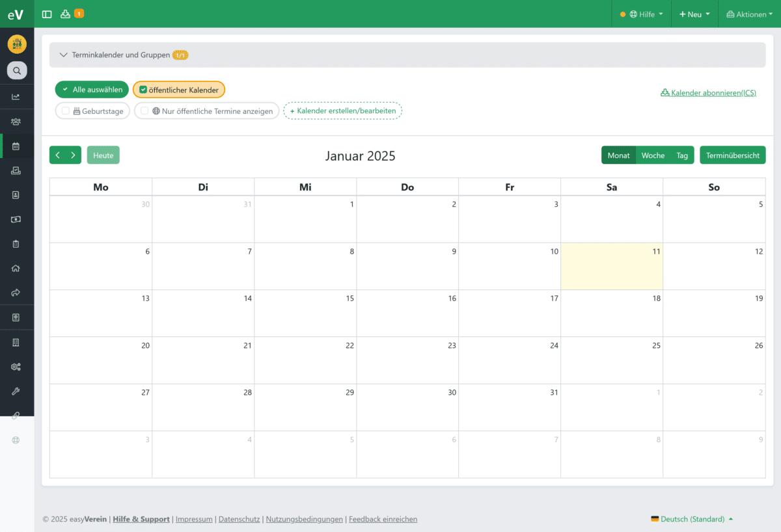The height and width of the screenshot is (532, 781).
Task: Select greyed day 30 of December
Action: tap(101, 219)
